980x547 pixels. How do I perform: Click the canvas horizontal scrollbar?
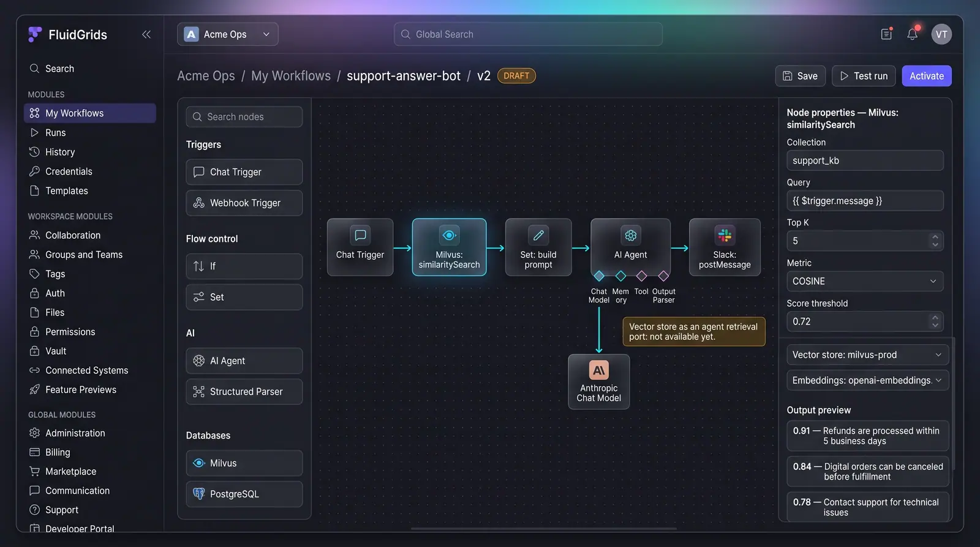click(x=544, y=529)
